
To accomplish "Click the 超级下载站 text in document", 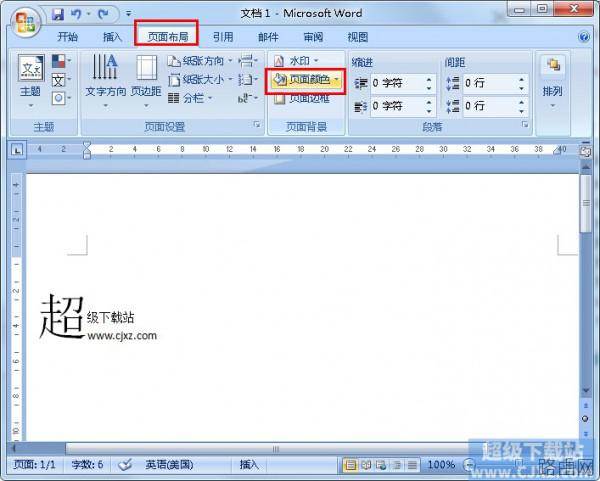I will click(87, 317).
